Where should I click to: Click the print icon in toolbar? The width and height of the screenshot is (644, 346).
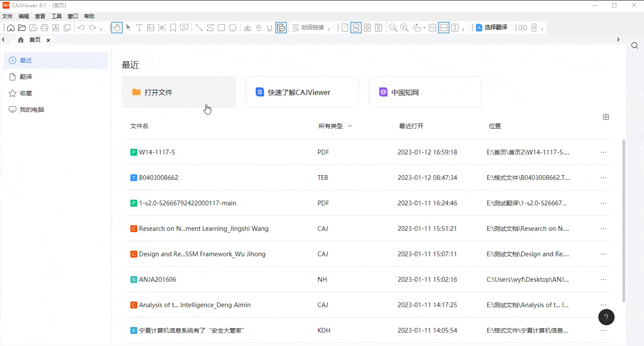point(44,28)
